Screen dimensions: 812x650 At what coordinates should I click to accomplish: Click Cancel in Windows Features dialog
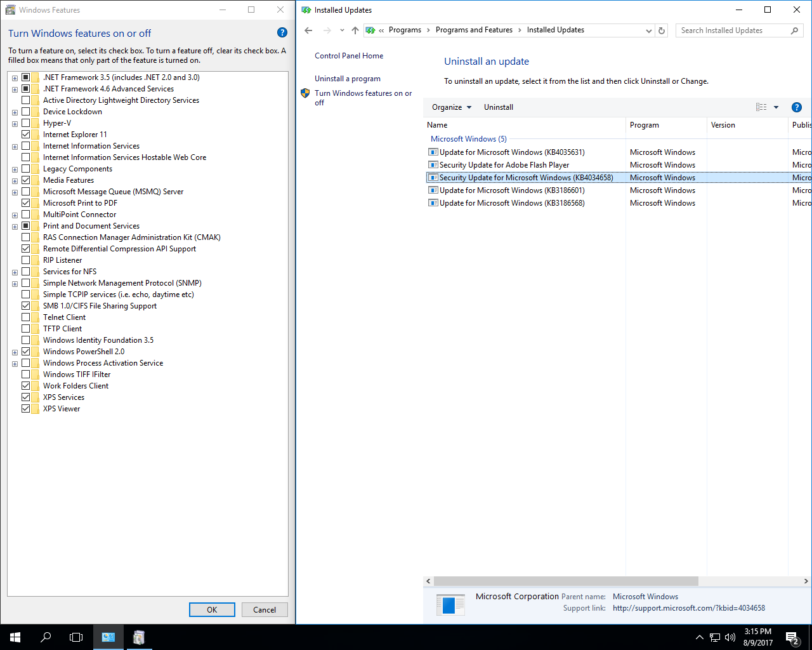(x=265, y=609)
